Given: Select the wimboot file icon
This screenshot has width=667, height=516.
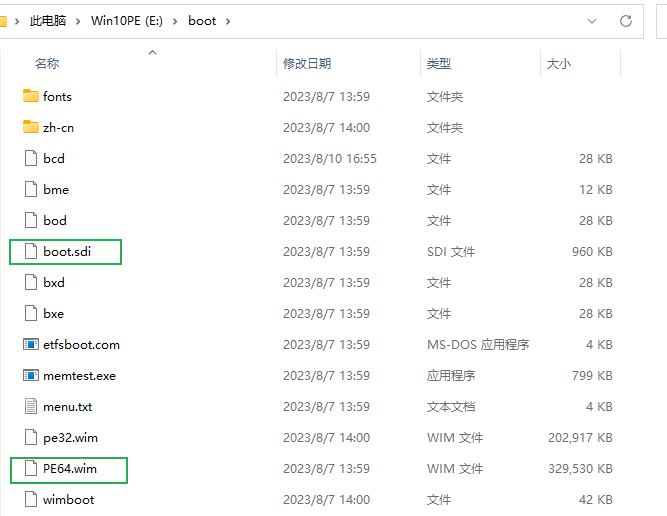Looking at the screenshot, I should (31, 500).
